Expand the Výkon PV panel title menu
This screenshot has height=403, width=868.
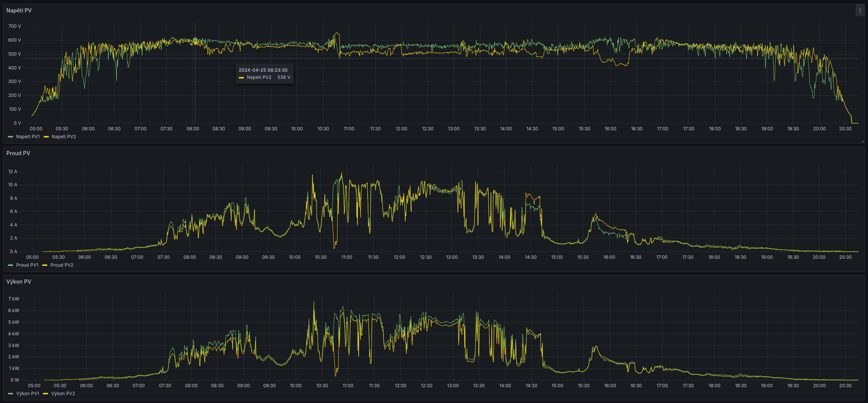click(x=19, y=282)
